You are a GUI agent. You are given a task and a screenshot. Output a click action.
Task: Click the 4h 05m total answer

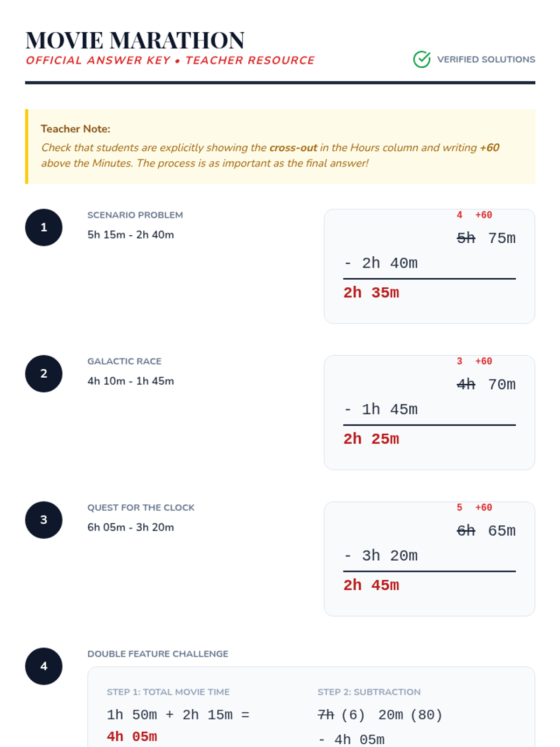point(132,737)
